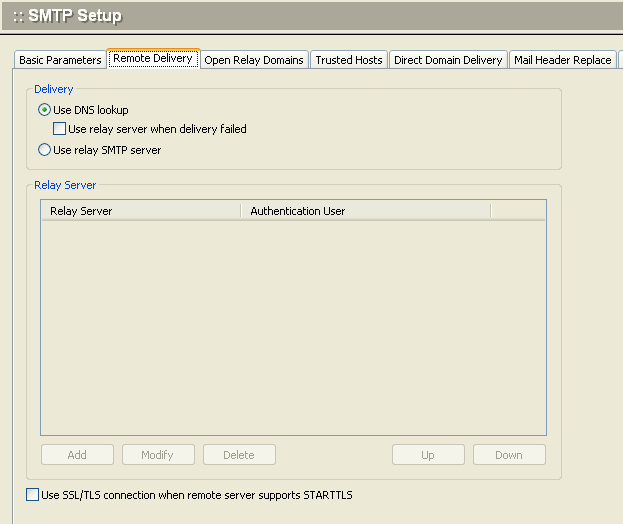Switch to the Basic Parameters tab
The width and height of the screenshot is (623, 524).
[60, 60]
